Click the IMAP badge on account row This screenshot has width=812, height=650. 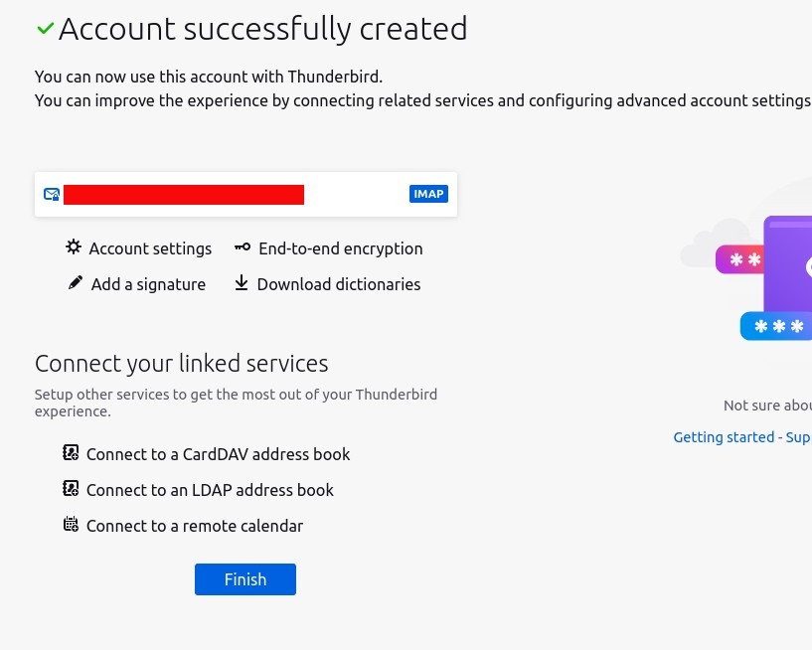(428, 194)
